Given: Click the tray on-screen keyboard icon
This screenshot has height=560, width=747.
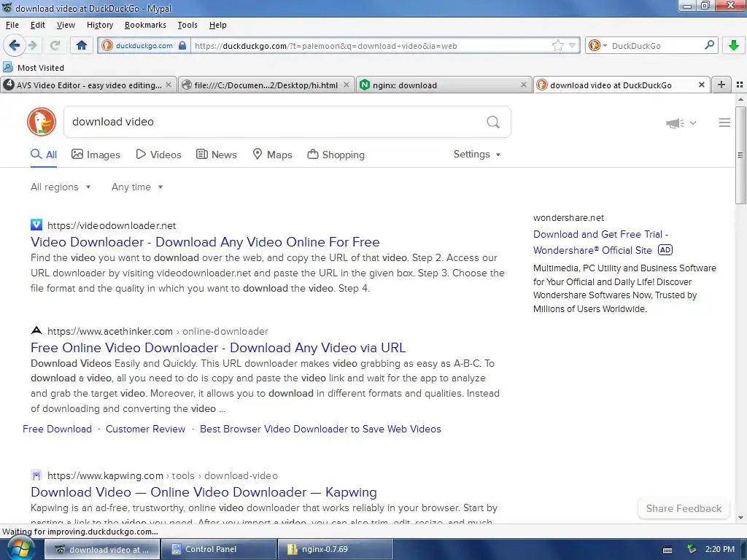Looking at the screenshot, I should pyautogui.click(x=667, y=550).
